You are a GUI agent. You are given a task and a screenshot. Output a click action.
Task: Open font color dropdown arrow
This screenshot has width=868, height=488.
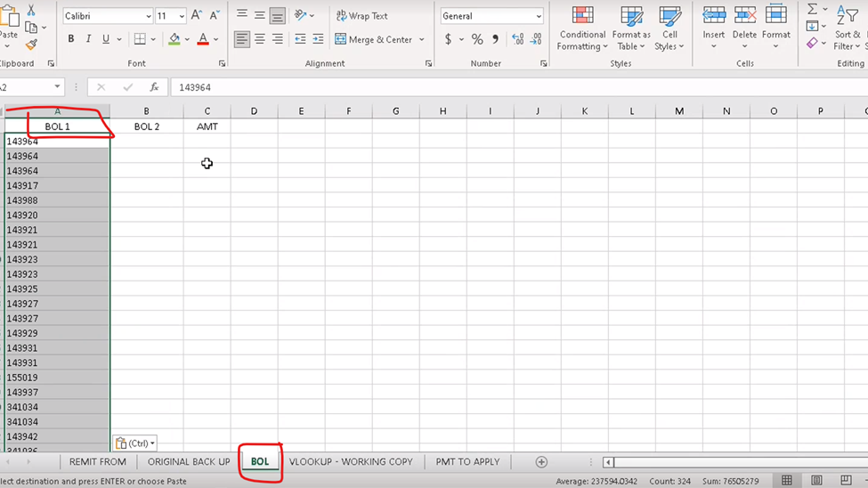tap(216, 39)
